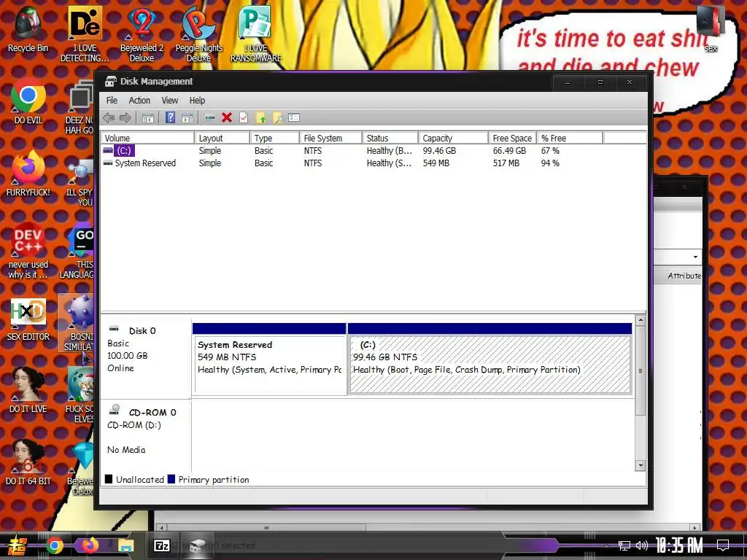Select the 'DO IT 64 BIT' desktop icon
747x560 pixels.
[x=28, y=463]
